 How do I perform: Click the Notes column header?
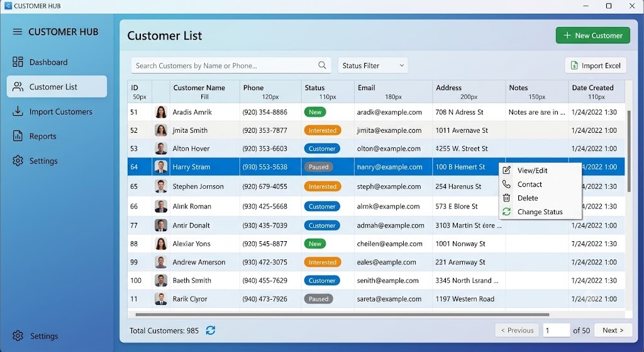pos(537,92)
